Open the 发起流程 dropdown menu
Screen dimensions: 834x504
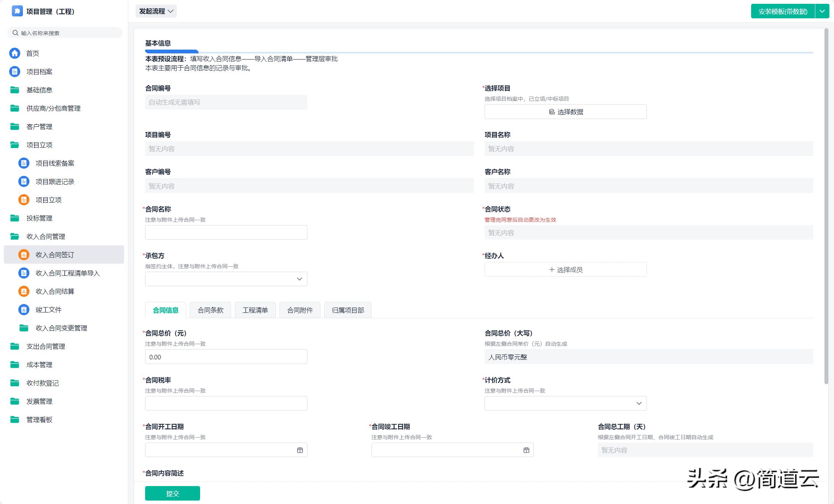coord(156,11)
